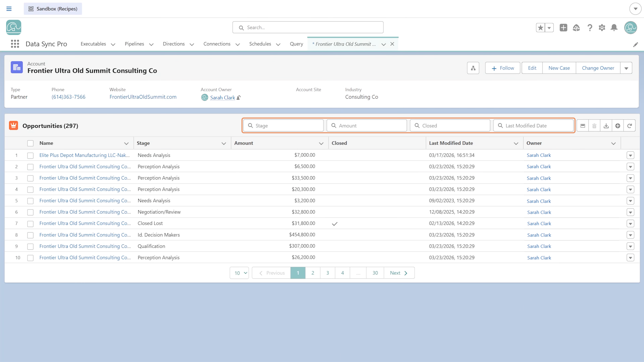644x362 pixels.
Task: Click the add new record circle-plus icon
Action: click(x=618, y=126)
